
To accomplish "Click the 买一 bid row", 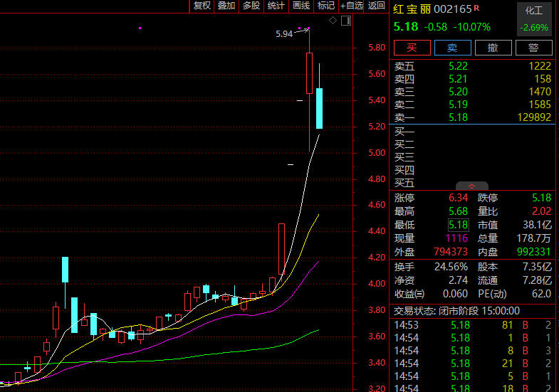I will pos(472,132).
